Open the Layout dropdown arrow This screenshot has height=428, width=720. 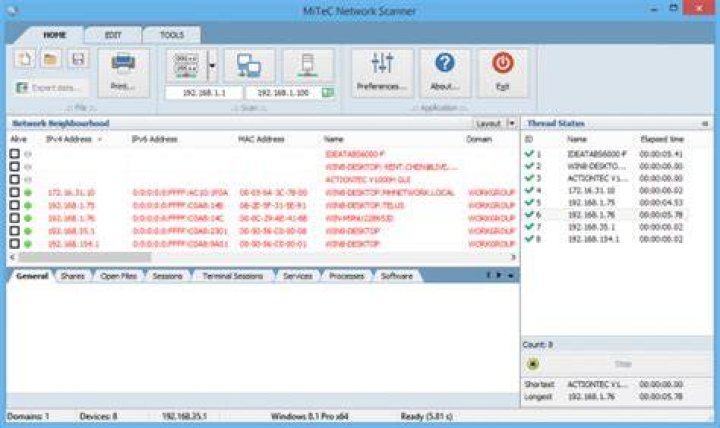pyautogui.click(x=512, y=123)
